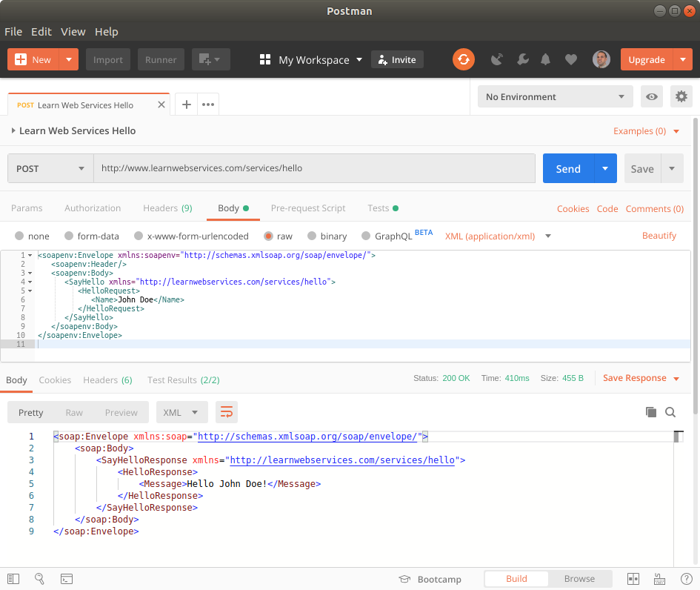Click the New button plus icon
The image size is (700, 590).
click(x=21, y=59)
